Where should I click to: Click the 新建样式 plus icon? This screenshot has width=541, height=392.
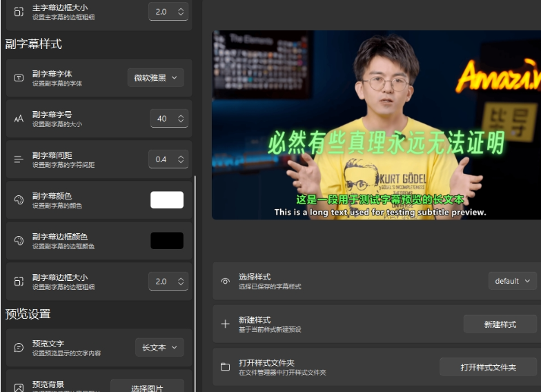[225, 324]
